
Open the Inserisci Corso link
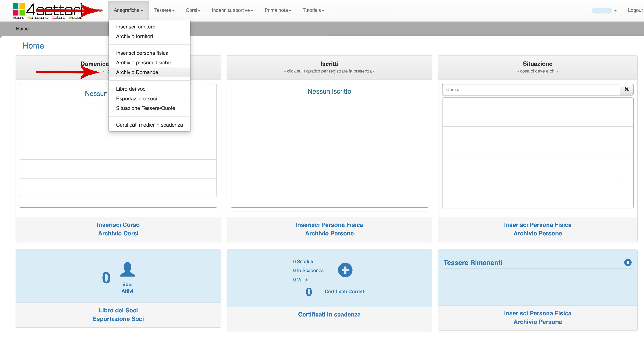[118, 225]
